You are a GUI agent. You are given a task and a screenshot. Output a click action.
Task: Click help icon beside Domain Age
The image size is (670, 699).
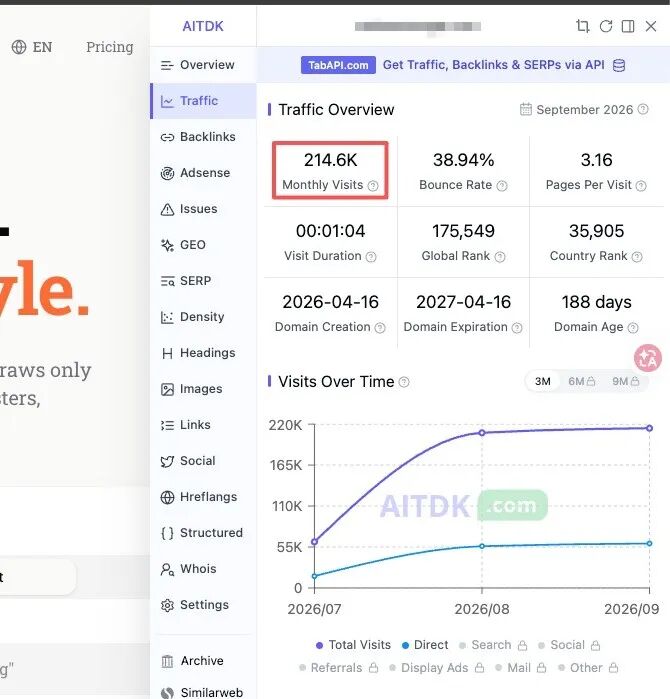click(633, 328)
